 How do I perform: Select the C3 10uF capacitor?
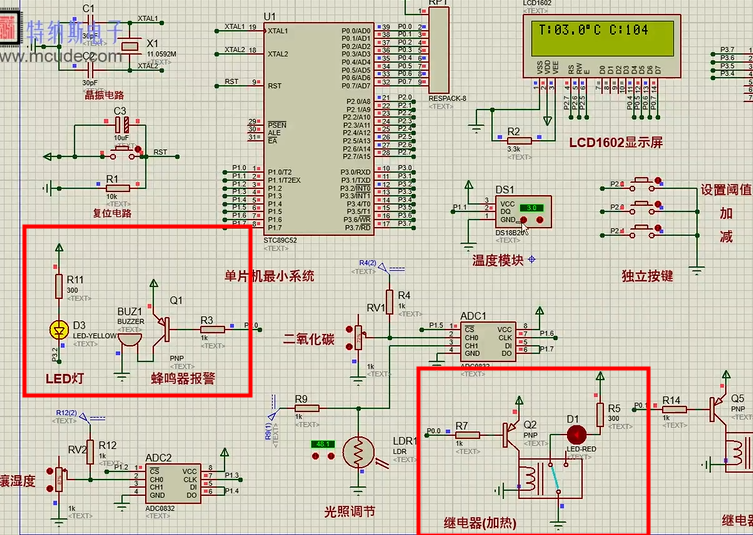pyautogui.click(x=122, y=126)
